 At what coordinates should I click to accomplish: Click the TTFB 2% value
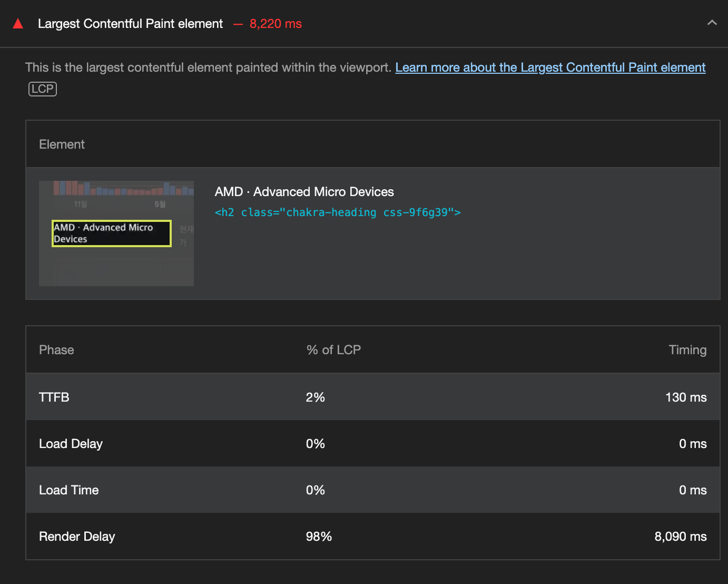[316, 397]
